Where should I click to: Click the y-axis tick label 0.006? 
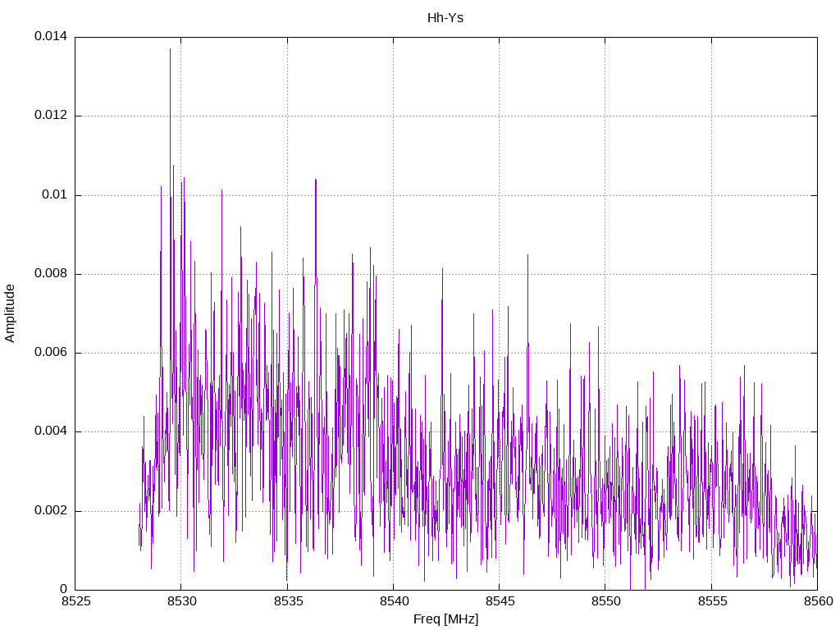pyautogui.click(x=51, y=353)
